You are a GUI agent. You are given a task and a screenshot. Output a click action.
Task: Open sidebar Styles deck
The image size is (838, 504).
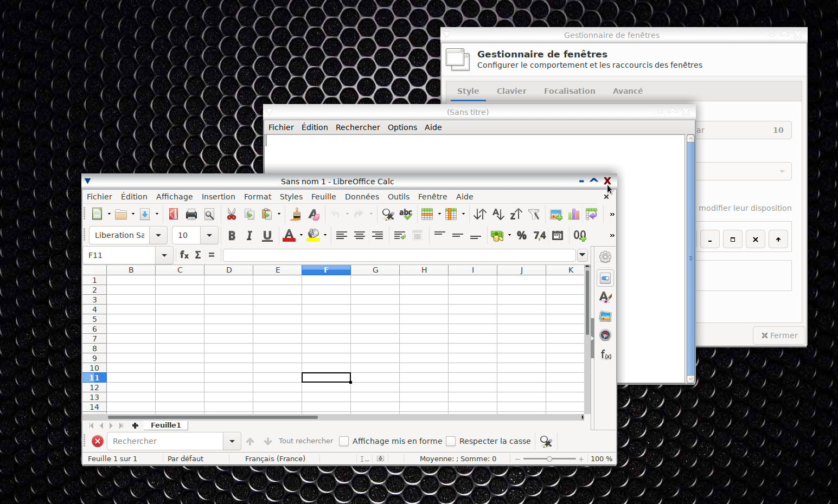[605, 297]
